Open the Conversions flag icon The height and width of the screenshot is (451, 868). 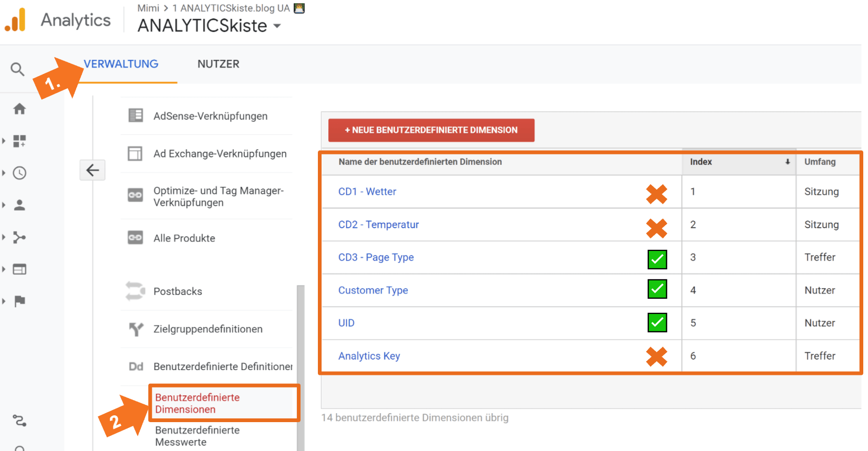tap(19, 301)
